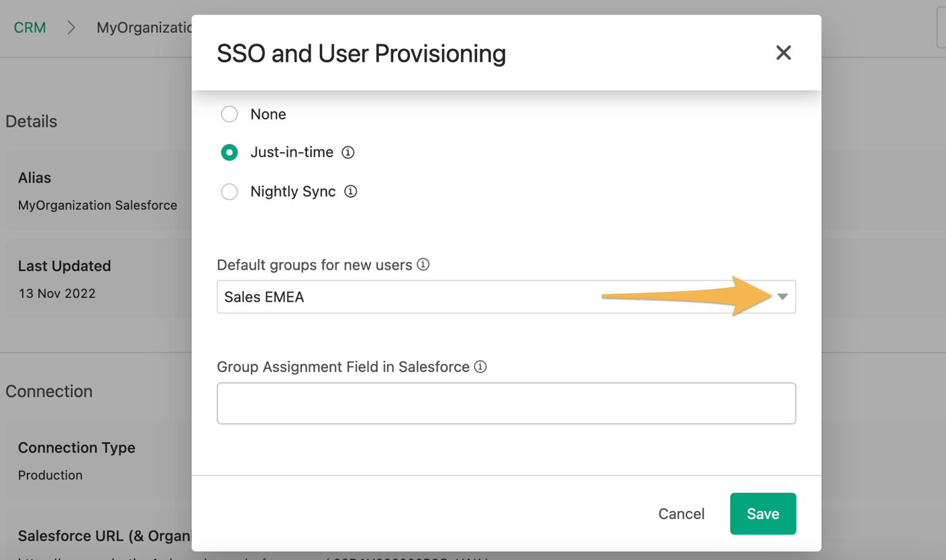Click info icon next to Nightly Sync
This screenshot has height=560, width=946.
350,191
